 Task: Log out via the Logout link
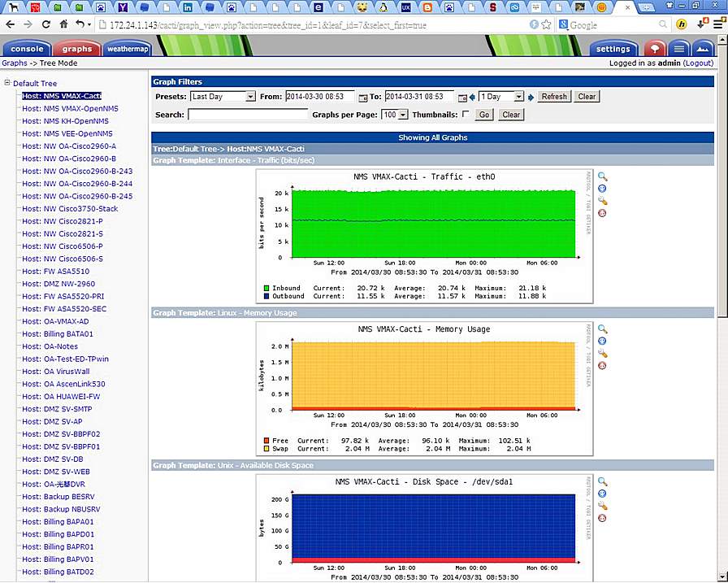pos(698,63)
